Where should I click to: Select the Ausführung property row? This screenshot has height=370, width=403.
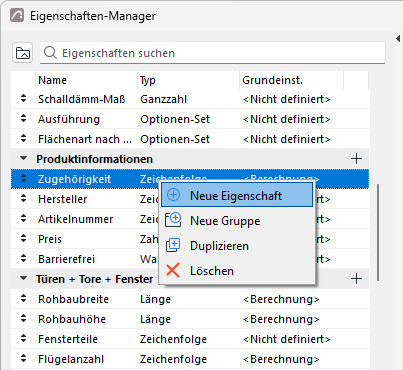[190, 119]
